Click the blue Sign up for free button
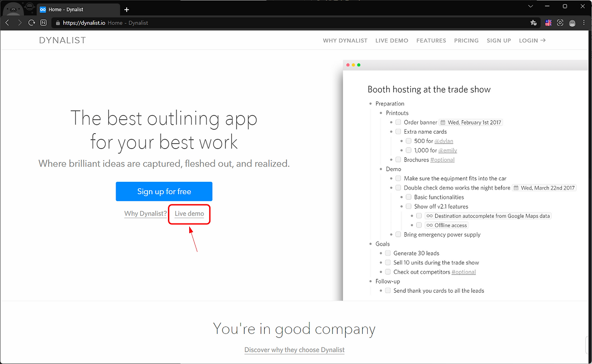The height and width of the screenshot is (364, 592). click(x=164, y=191)
